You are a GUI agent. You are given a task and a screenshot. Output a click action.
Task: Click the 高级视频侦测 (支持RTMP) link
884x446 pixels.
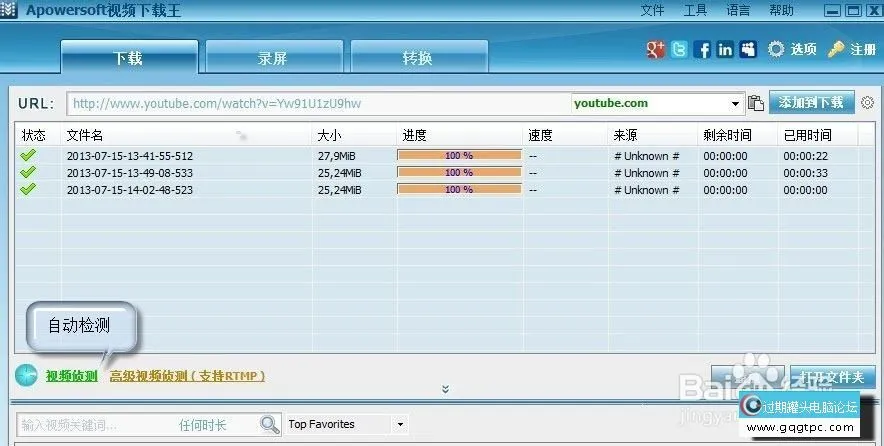pyautogui.click(x=187, y=376)
